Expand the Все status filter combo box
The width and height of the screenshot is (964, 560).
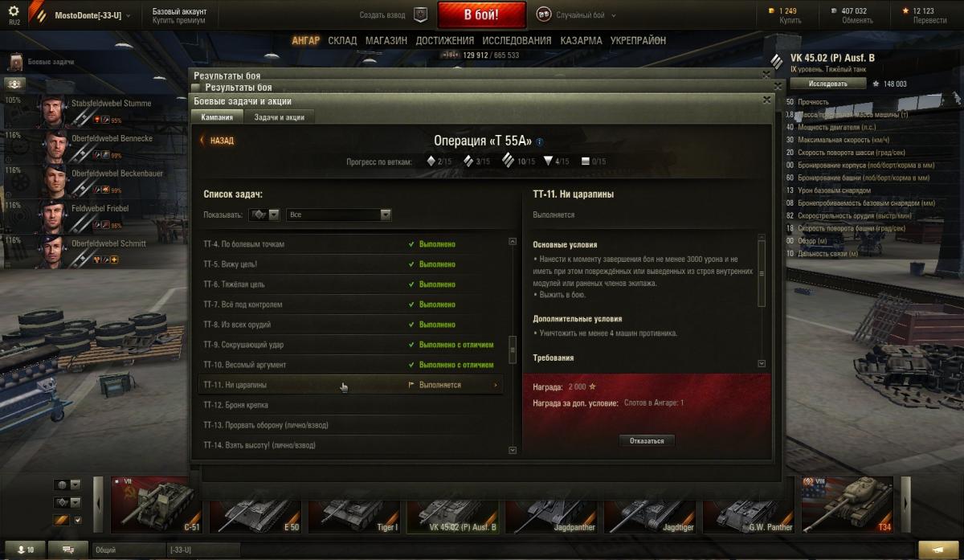[339, 215]
